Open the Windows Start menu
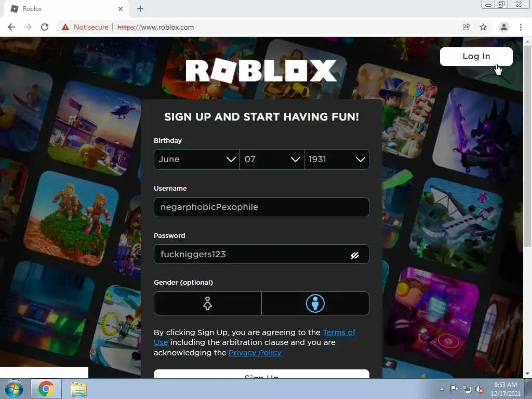Viewport: 532px width, 399px height. click(14, 389)
